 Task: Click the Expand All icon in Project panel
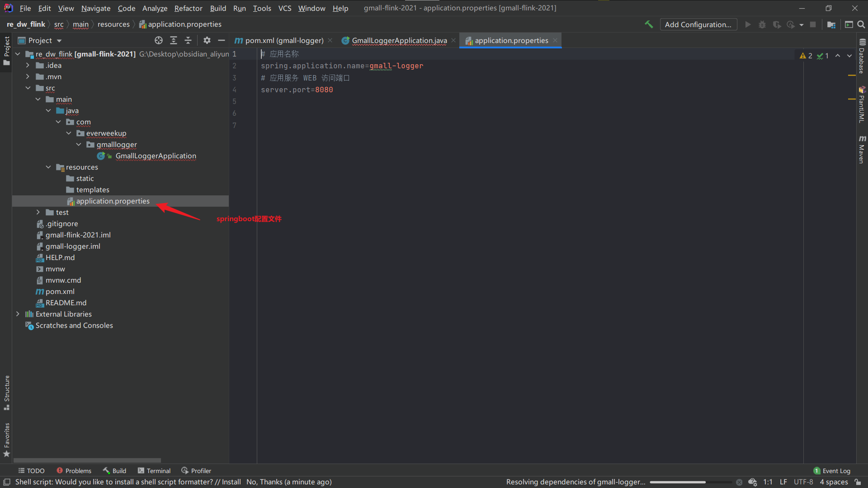[174, 40]
